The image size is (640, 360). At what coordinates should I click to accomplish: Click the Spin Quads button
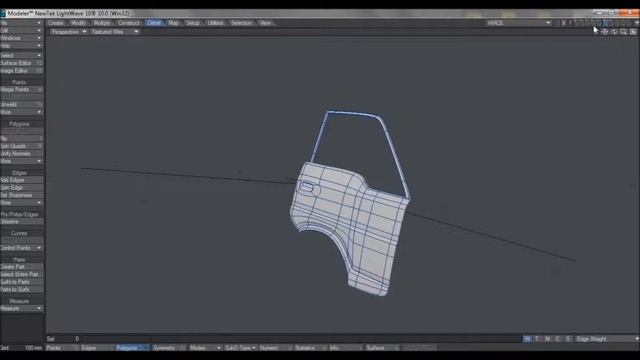tap(22, 146)
